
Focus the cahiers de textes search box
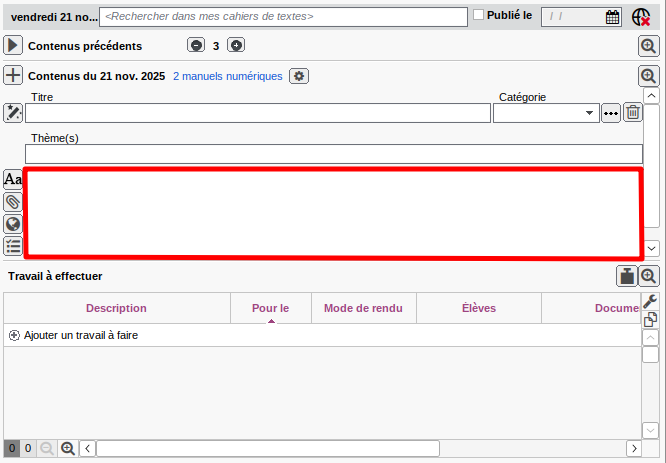pos(283,17)
